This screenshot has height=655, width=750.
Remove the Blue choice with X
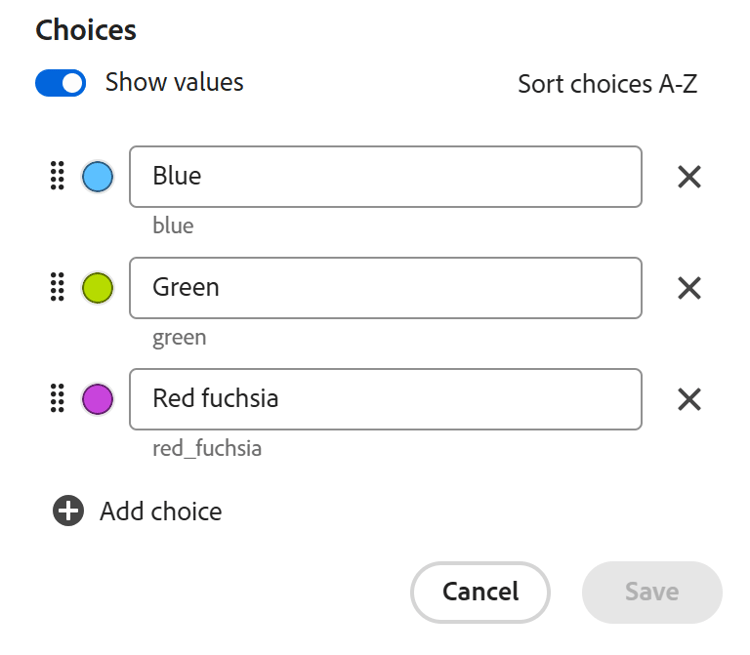(x=689, y=177)
